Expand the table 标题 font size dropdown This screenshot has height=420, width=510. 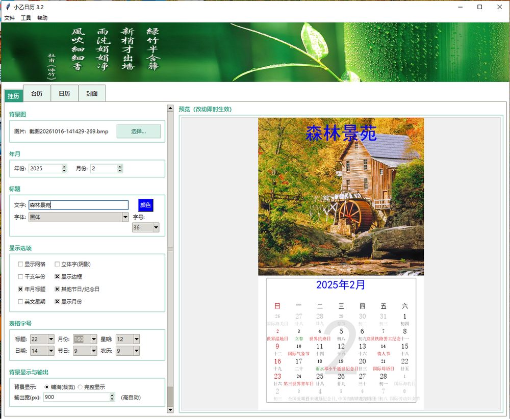click(51, 339)
